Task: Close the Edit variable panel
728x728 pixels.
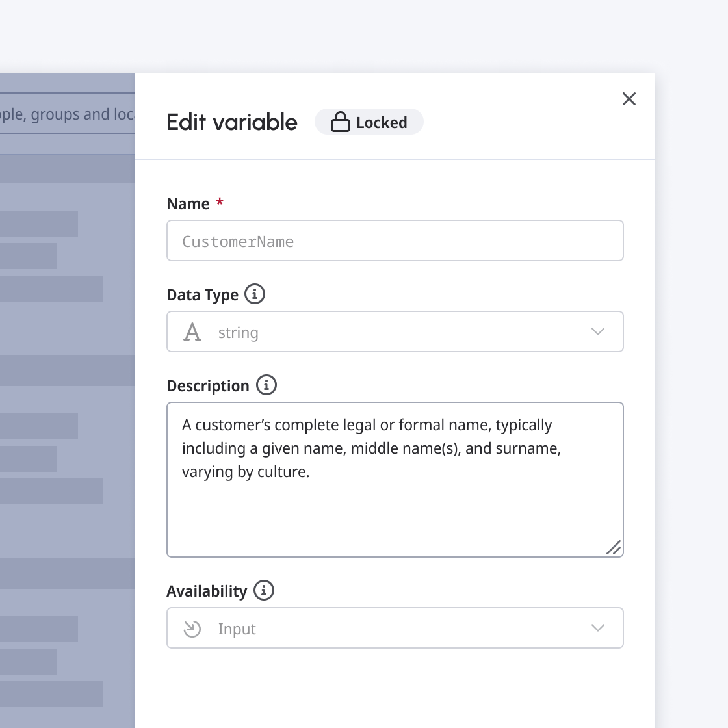Action: 629,99
